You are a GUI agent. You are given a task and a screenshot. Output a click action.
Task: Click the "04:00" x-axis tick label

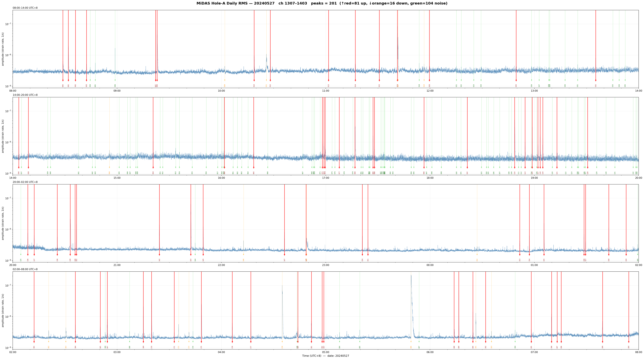point(221,352)
